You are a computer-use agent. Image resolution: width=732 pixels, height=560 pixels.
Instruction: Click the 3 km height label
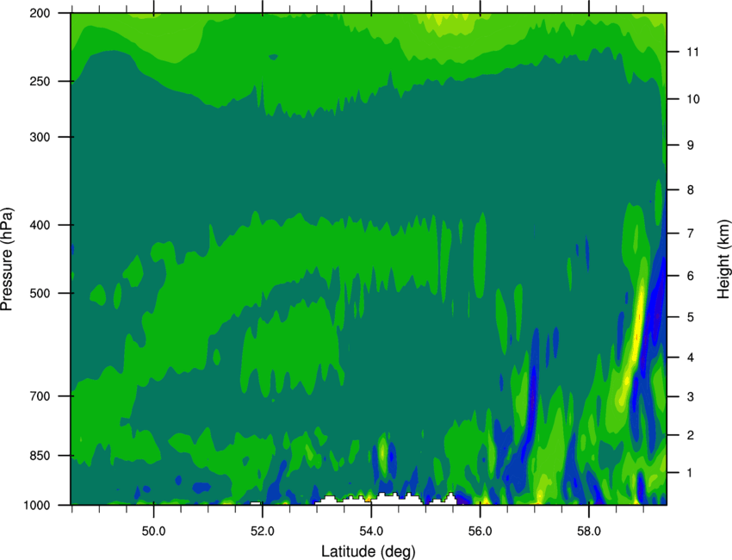[691, 397]
